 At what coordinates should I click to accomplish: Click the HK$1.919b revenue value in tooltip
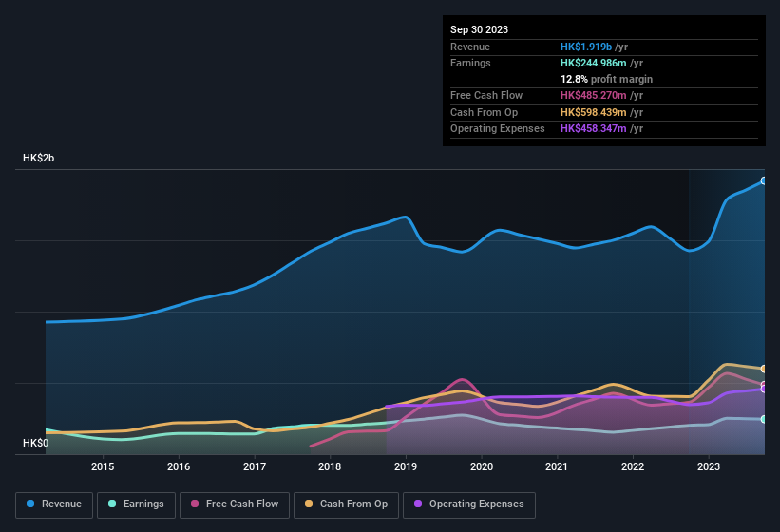586,47
